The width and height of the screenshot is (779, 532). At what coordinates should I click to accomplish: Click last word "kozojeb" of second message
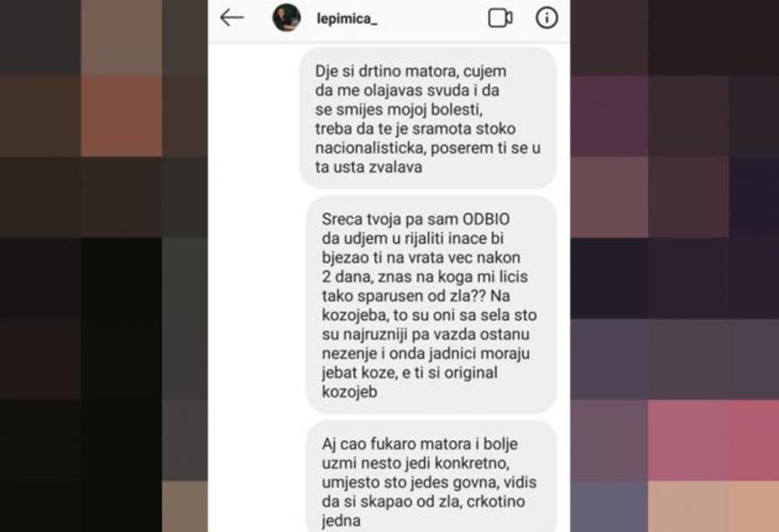349,392
